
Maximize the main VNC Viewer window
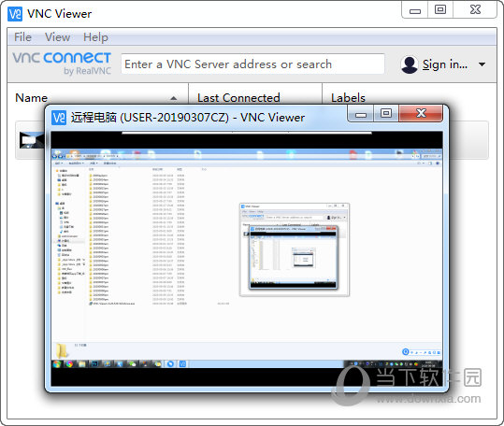pyautogui.click(x=440, y=10)
